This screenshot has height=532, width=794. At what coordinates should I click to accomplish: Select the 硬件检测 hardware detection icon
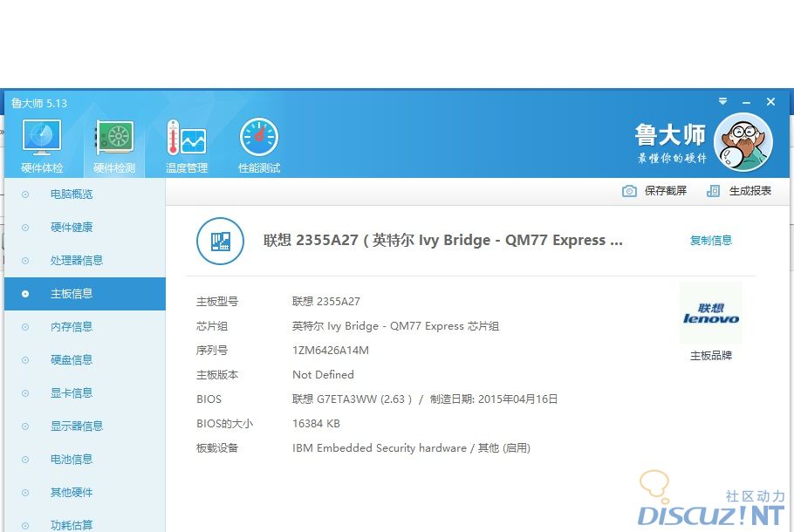(x=114, y=138)
